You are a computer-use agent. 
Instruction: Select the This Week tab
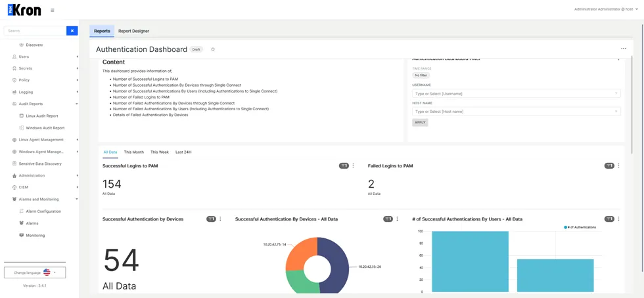[159, 152]
